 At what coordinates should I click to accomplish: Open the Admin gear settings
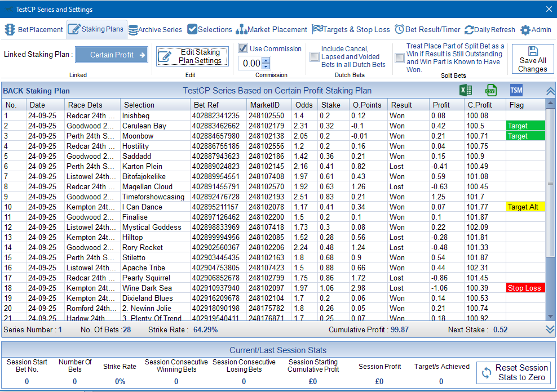click(536, 29)
